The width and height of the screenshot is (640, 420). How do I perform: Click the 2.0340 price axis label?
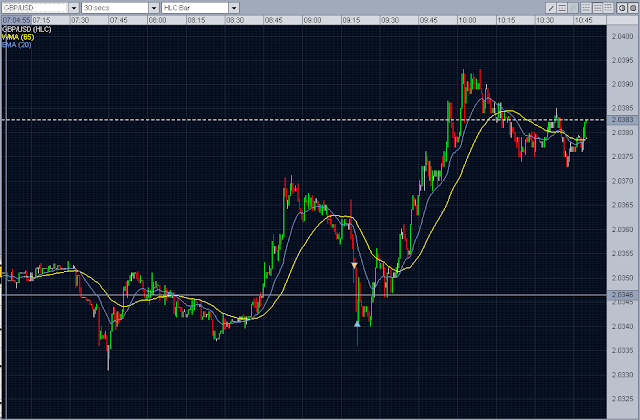click(622, 326)
